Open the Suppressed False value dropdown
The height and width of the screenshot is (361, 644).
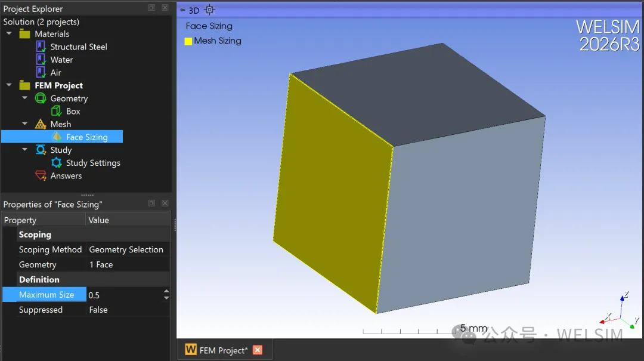[x=128, y=310]
